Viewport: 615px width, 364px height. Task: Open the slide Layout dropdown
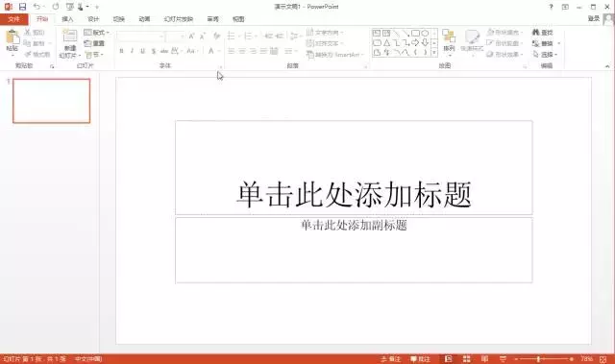tap(97, 32)
